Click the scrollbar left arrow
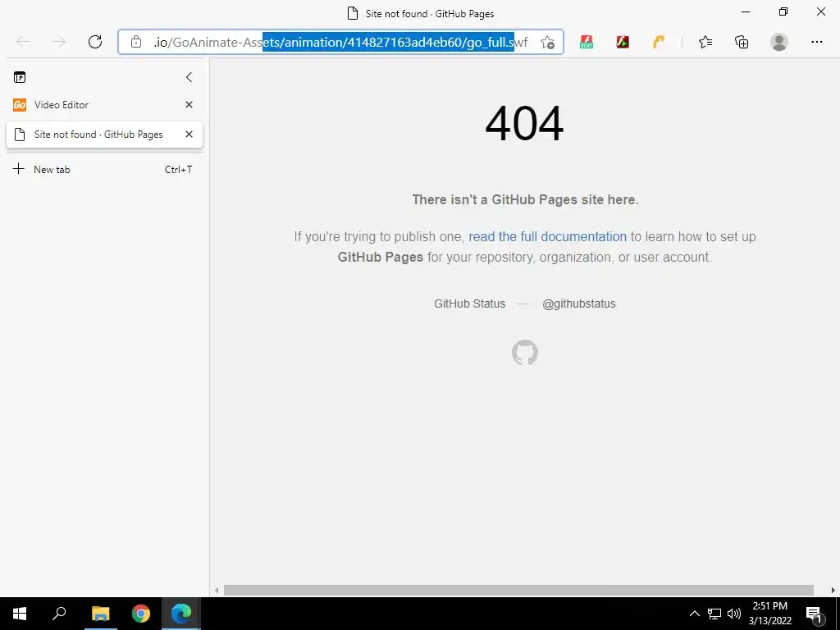The image size is (840, 630). 217,591
